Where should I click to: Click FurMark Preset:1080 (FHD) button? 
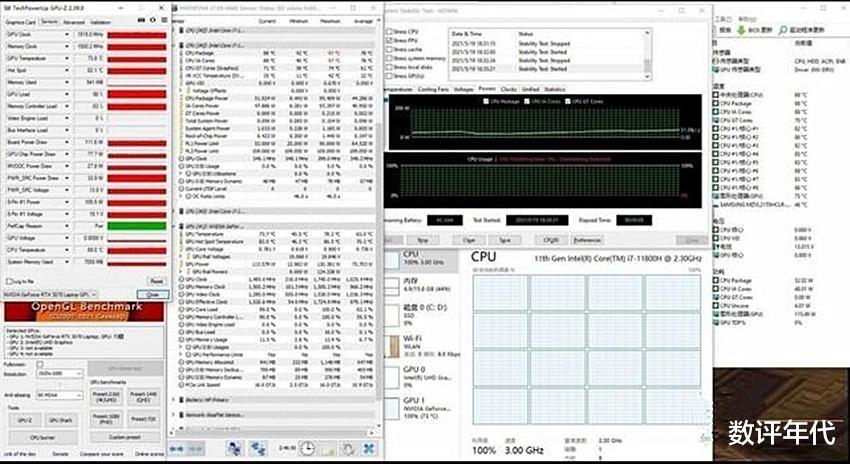107,419
